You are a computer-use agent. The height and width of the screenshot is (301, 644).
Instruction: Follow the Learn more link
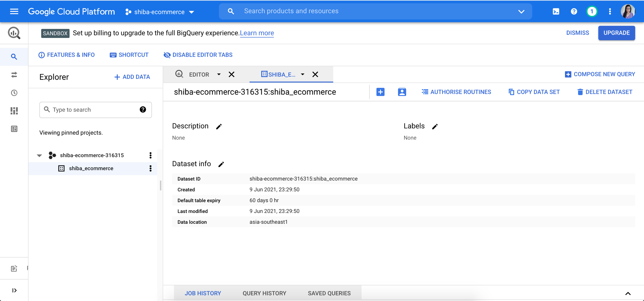[x=257, y=33]
